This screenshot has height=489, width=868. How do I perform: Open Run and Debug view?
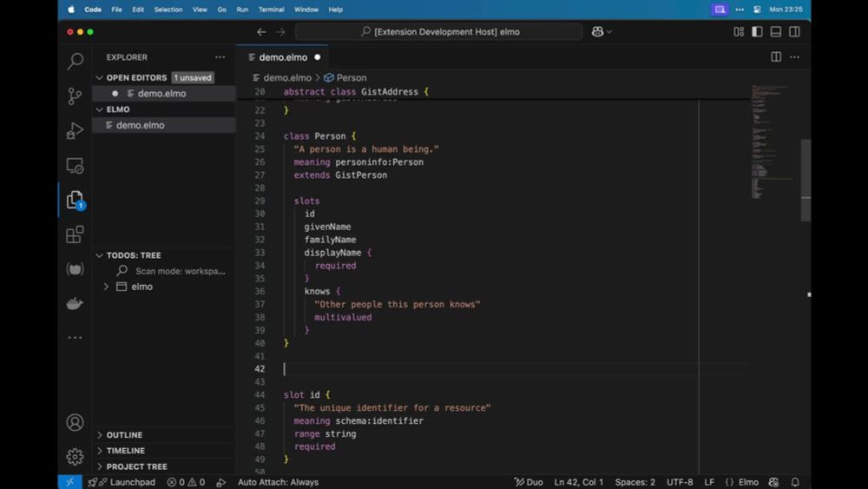(x=75, y=130)
